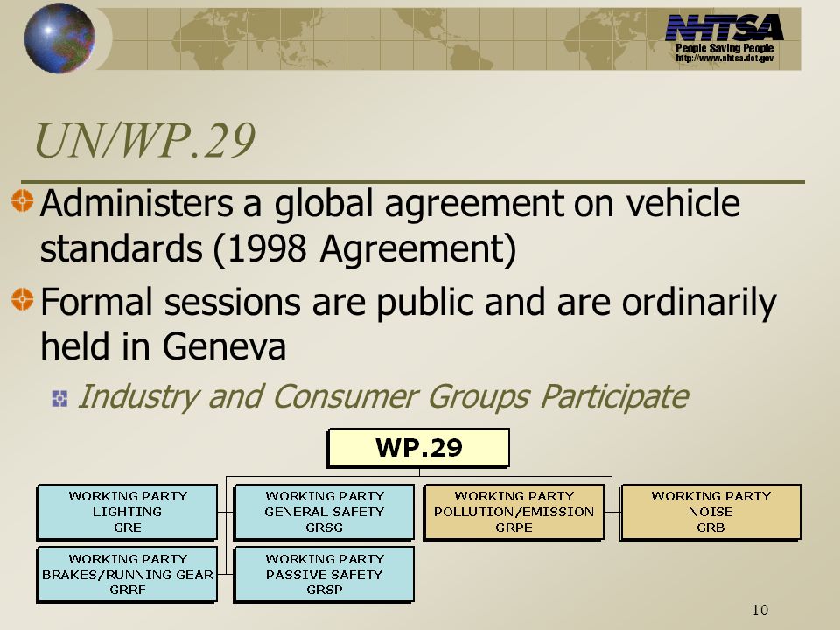Click 'Administers a global agreement on vehicle' line

[x=390, y=204]
